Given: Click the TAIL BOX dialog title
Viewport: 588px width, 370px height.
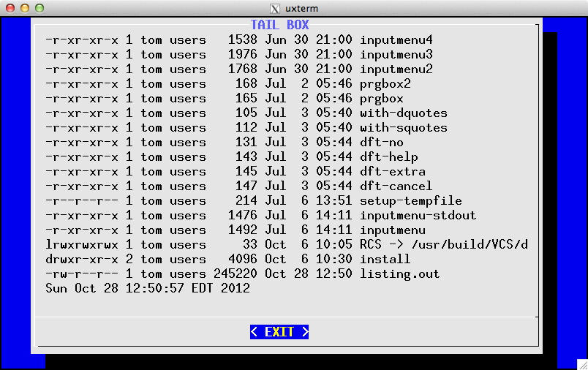Looking at the screenshot, I should click(x=279, y=25).
